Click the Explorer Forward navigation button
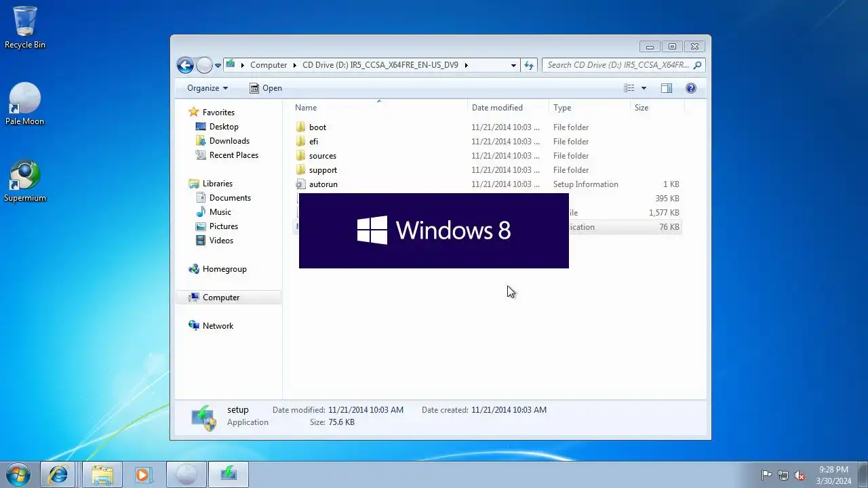 pyautogui.click(x=204, y=65)
